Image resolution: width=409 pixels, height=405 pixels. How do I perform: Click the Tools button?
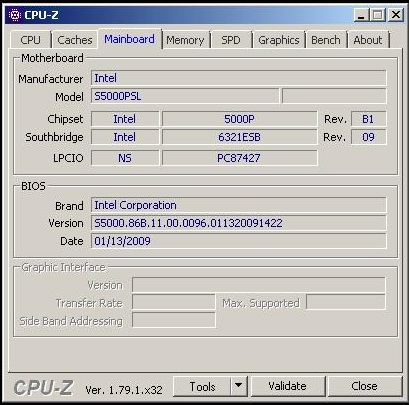(x=202, y=387)
